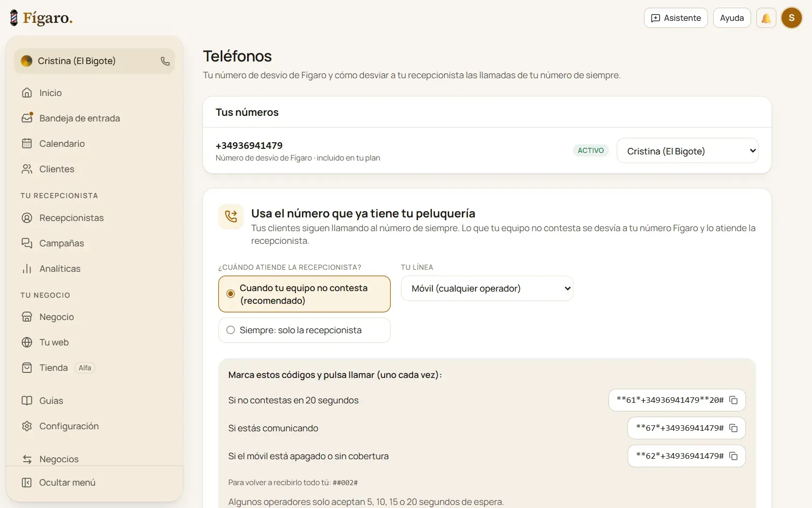Click the Bandeja de entrada inbox icon
The width and height of the screenshot is (812, 508).
pos(27,118)
